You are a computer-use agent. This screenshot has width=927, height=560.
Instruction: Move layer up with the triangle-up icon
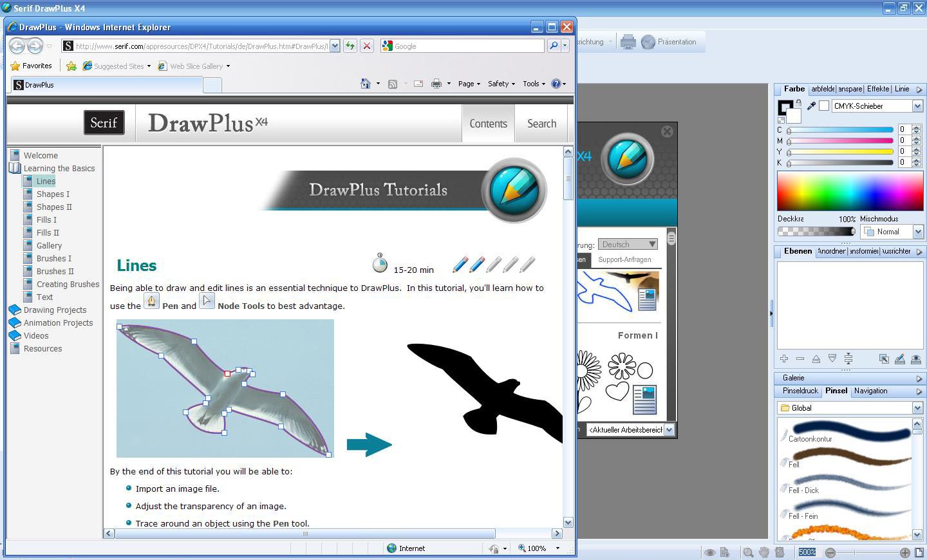click(816, 359)
